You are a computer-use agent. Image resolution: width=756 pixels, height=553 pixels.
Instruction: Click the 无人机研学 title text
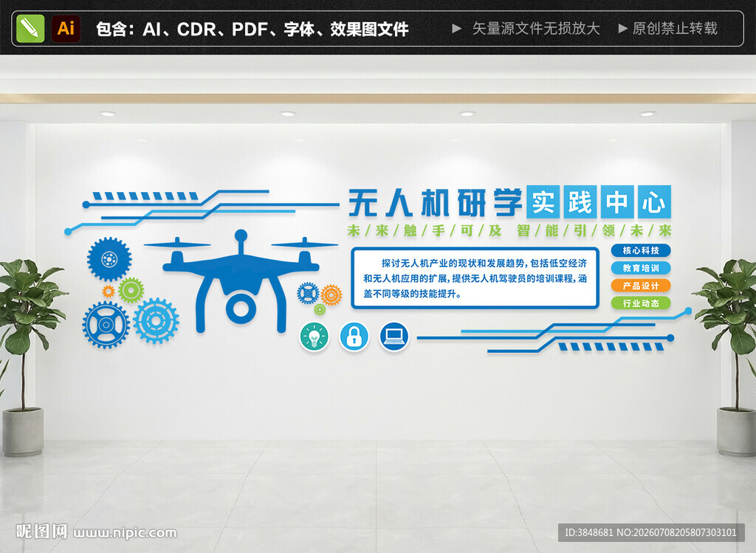(x=436, y=202)
